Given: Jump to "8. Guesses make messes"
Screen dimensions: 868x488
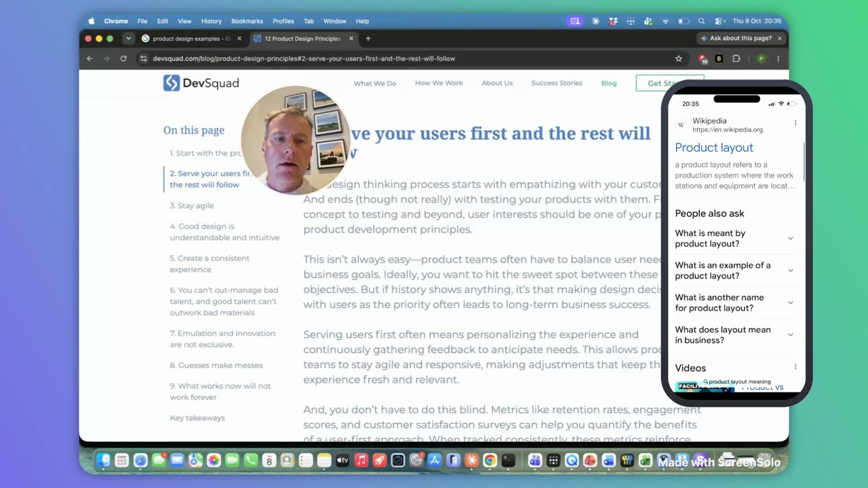Looking at the screenshot, I should 216,365.
